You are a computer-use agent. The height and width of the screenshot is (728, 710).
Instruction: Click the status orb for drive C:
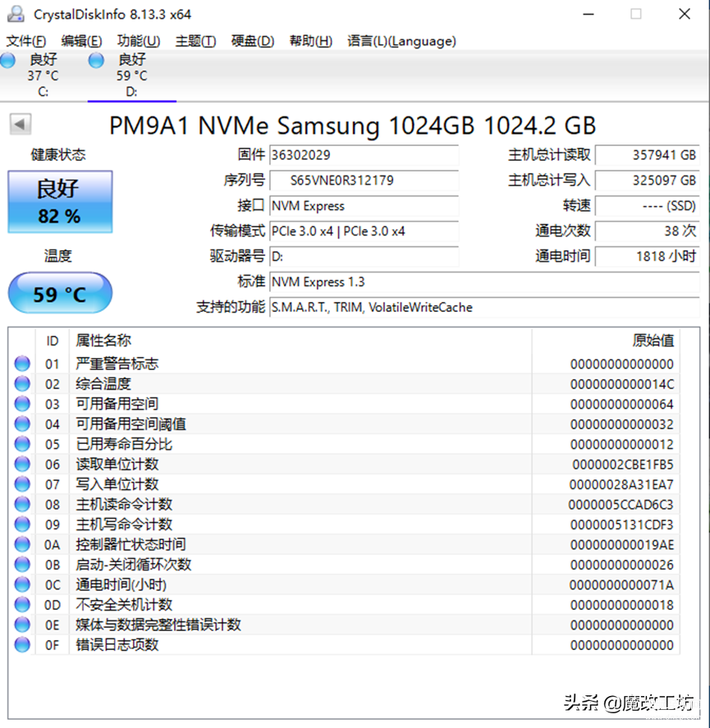point(7,61)
